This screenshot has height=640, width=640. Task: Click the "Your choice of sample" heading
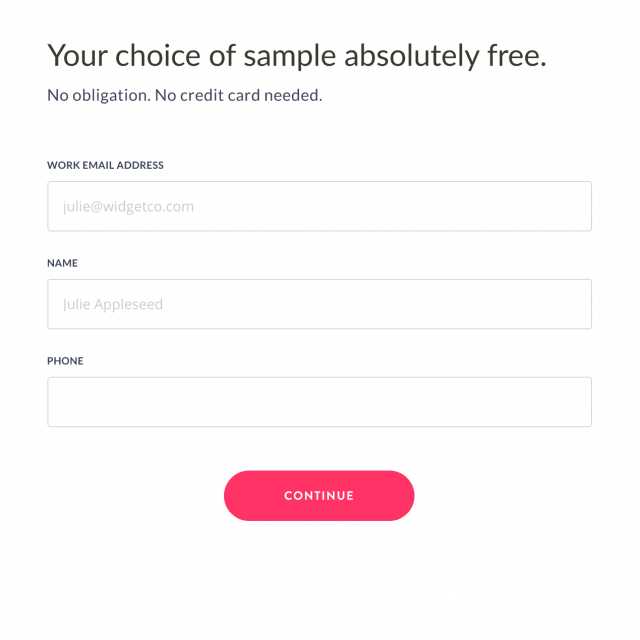point(296,56)
